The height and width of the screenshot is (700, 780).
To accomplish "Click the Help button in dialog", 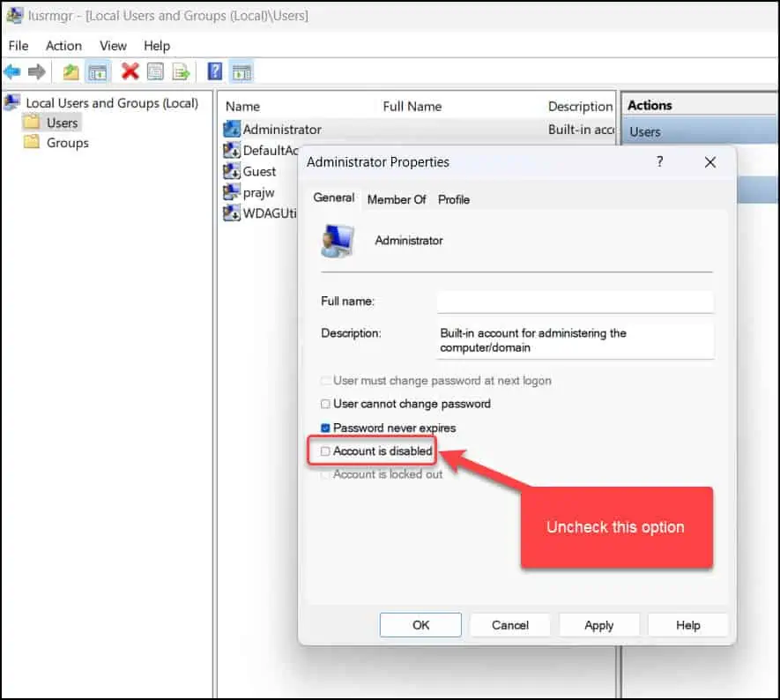I will point(688,625).
